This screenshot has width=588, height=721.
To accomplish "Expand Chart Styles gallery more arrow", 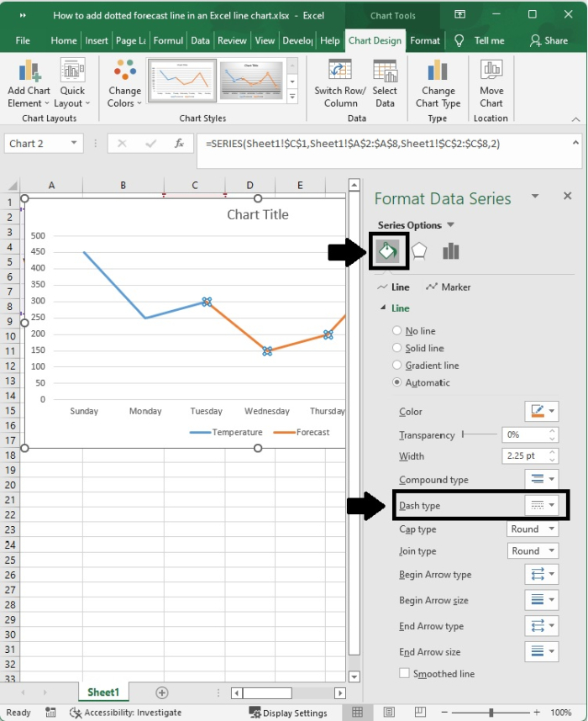I will (x=292, y=97).
